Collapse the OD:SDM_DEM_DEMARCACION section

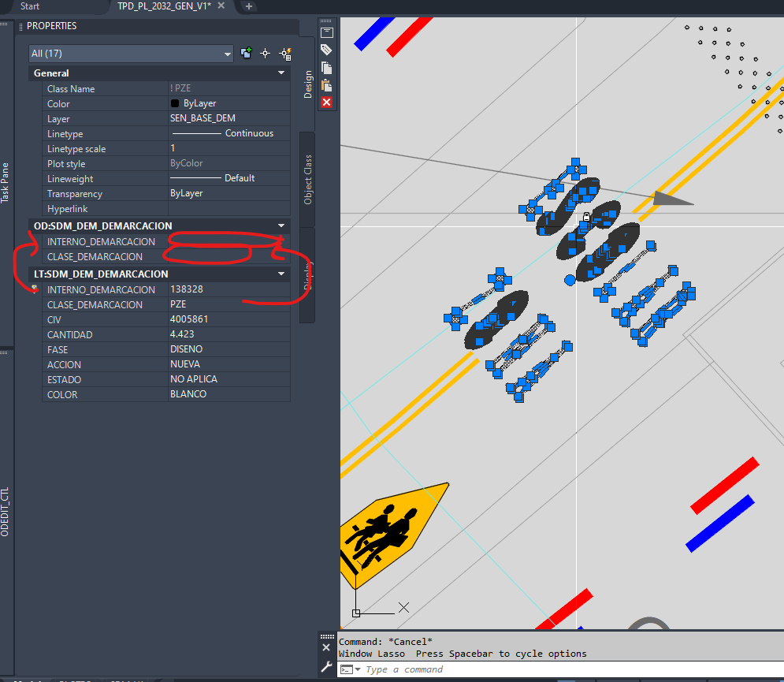coord(281,226)
